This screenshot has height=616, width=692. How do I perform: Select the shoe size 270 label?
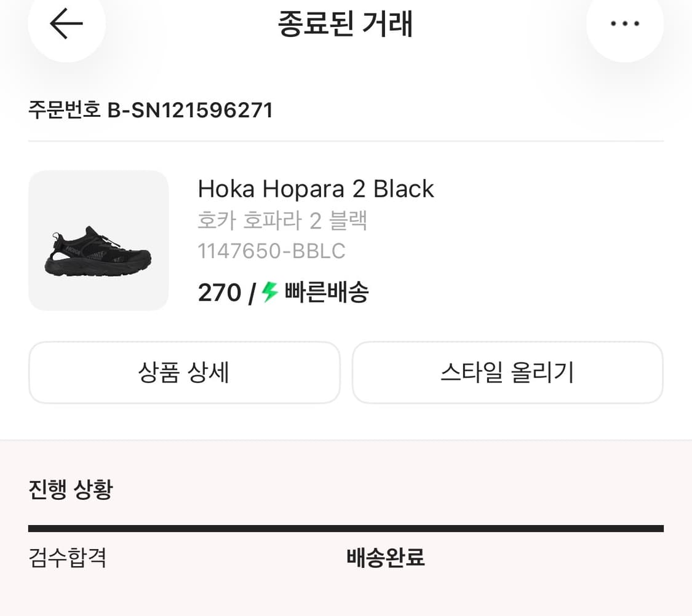tap(219, 293)
